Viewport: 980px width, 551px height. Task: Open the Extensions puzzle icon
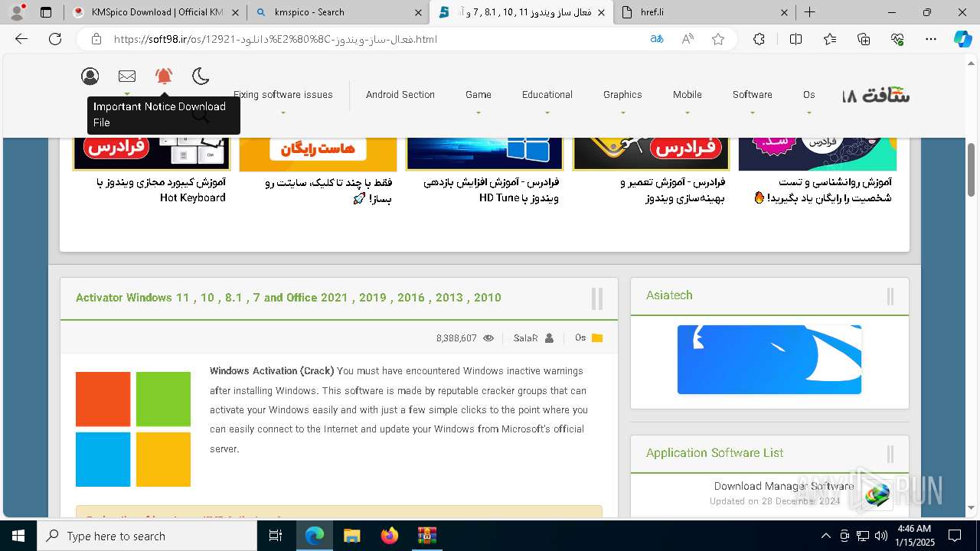pos(759,39)
